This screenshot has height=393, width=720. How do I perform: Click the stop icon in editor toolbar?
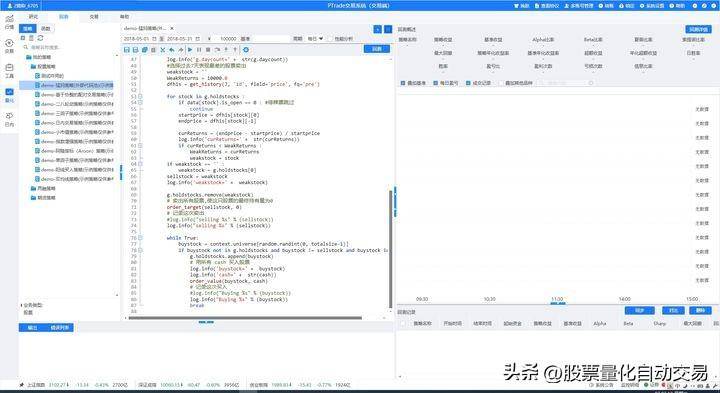pyautogui.click(x=208, y=50)
